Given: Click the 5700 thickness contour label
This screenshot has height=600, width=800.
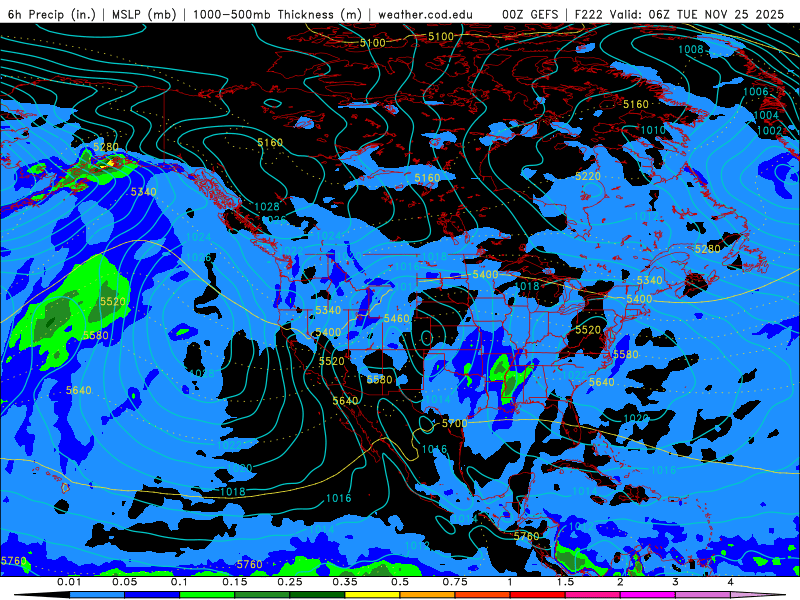Looking at the screenshot, I should 454,423.
